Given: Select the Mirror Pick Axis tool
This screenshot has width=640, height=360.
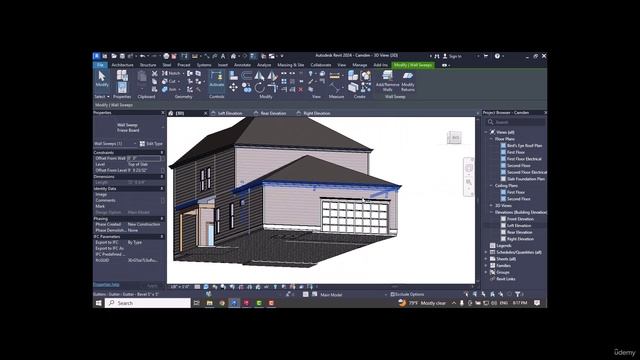Looking at the screenshot, I should (259, 76).
